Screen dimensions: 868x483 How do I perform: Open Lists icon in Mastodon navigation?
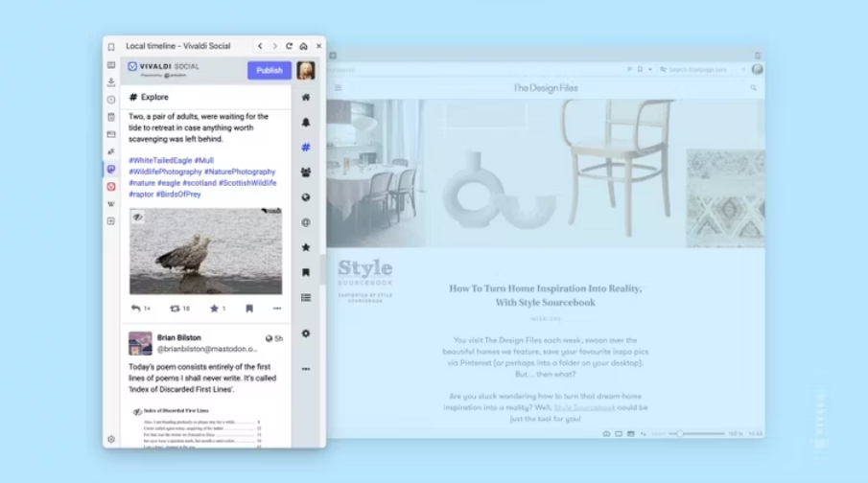306,298
